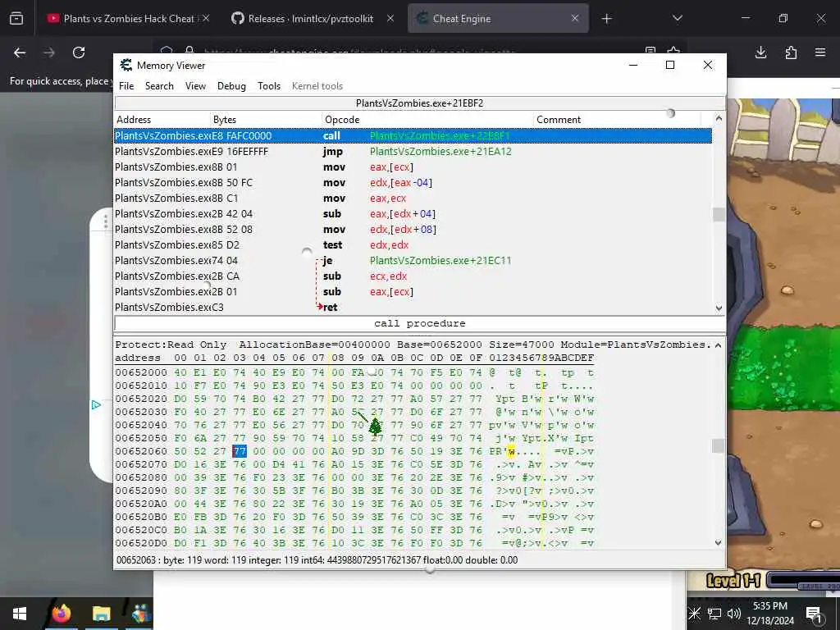Open the network icon in system tray
840x630 pixels.
click(714, 614)
